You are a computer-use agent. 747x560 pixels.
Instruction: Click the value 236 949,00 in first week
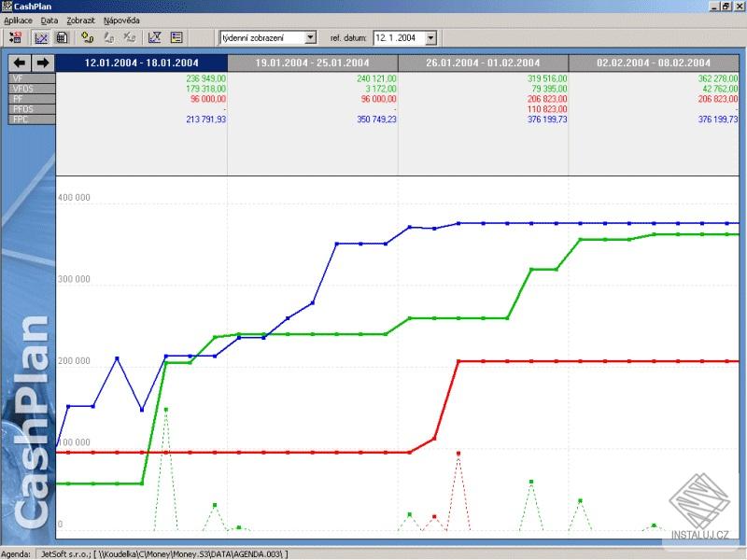point(205,78)
